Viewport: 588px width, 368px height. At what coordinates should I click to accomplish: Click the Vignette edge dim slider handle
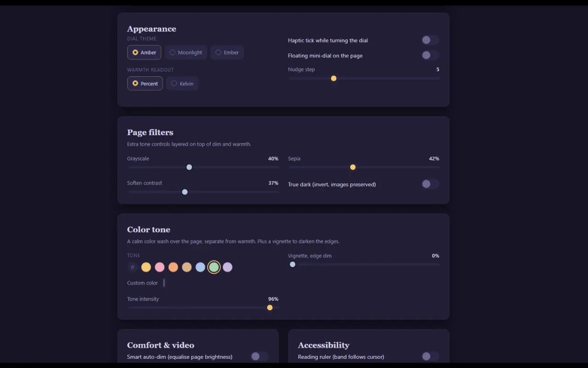(293, 264)
